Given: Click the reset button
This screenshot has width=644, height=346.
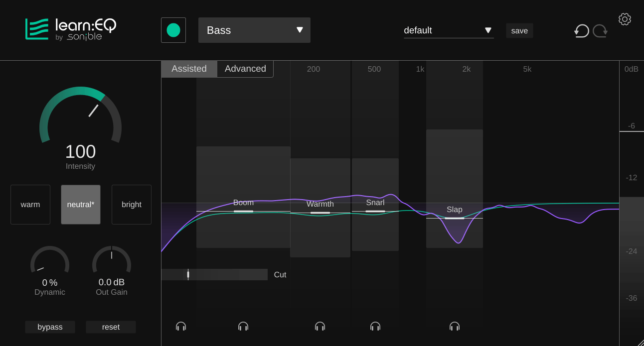Looking at the screenshot, I should coord(111,327).
